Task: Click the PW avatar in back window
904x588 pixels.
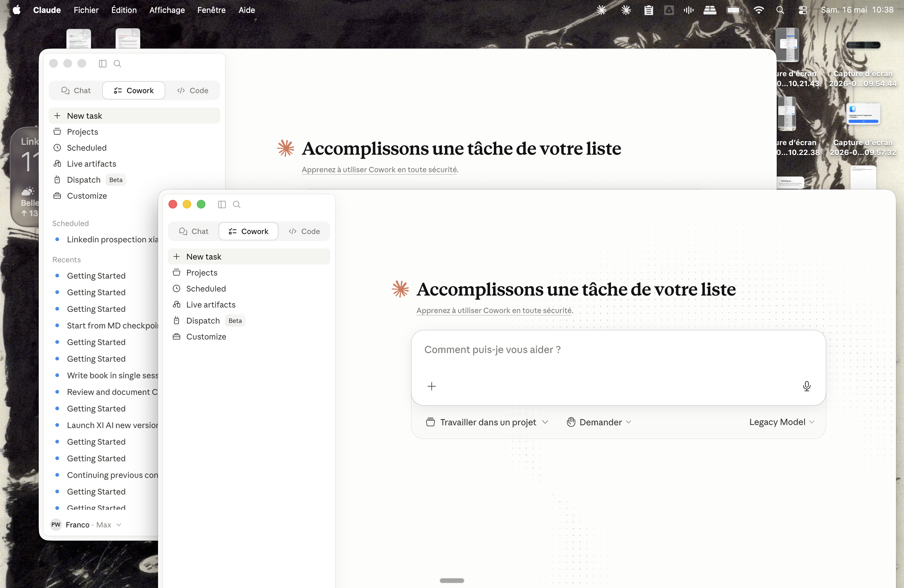Action: point(56,525)
